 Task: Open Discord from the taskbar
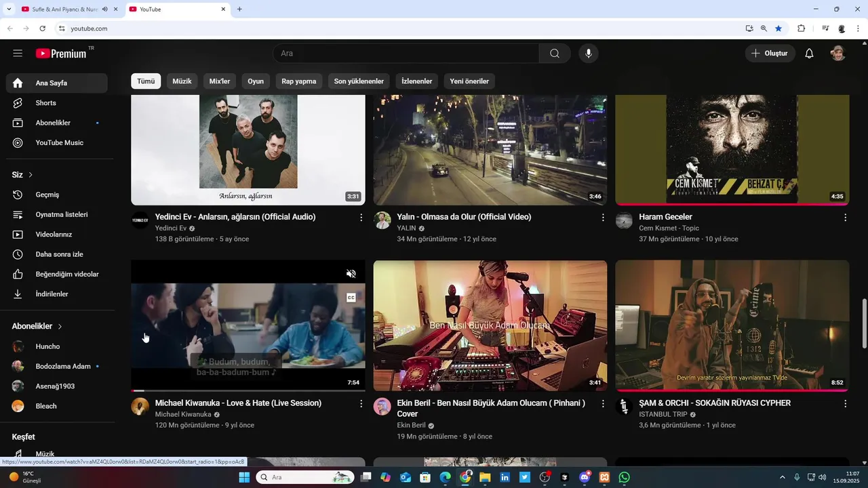[585, 477]
